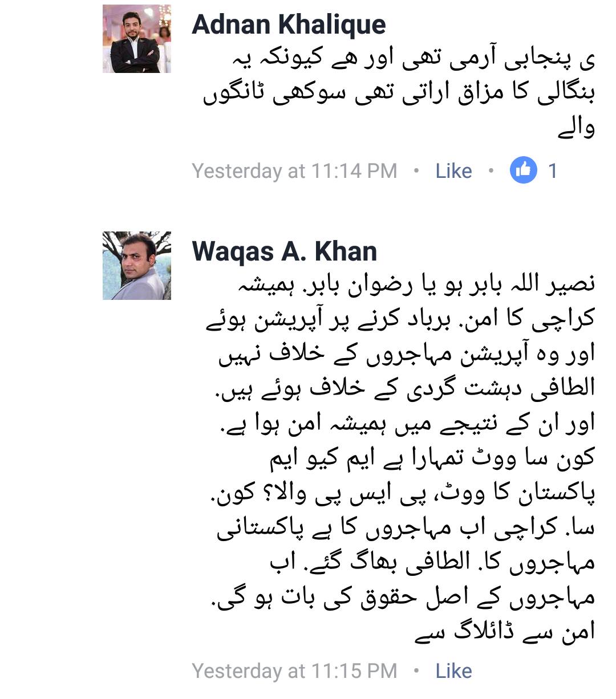Image resolution: width=616 pixels, height=699 pixels.
Task: Open Waqas A. Khan's profile picture
Action: tap(137, 266)
